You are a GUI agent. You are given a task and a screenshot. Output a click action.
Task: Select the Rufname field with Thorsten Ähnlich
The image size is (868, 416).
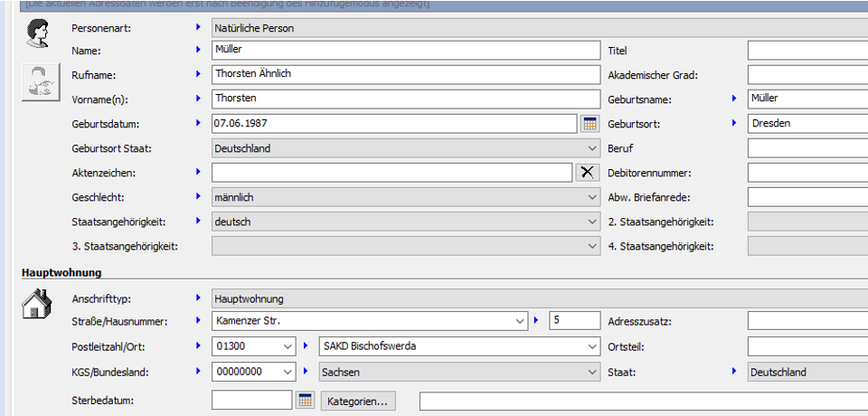405,74
